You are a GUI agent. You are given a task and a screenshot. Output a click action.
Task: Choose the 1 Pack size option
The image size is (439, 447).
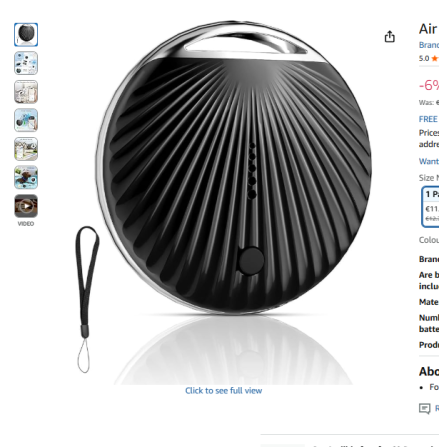tap(431, 207)
